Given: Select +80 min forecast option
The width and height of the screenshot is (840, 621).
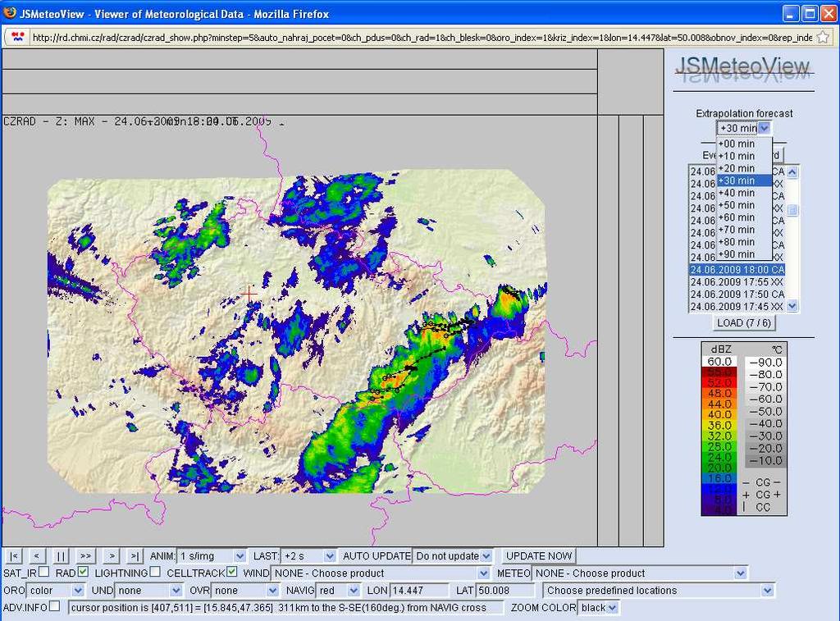Looking at the screenshot, I should [744, 242].
